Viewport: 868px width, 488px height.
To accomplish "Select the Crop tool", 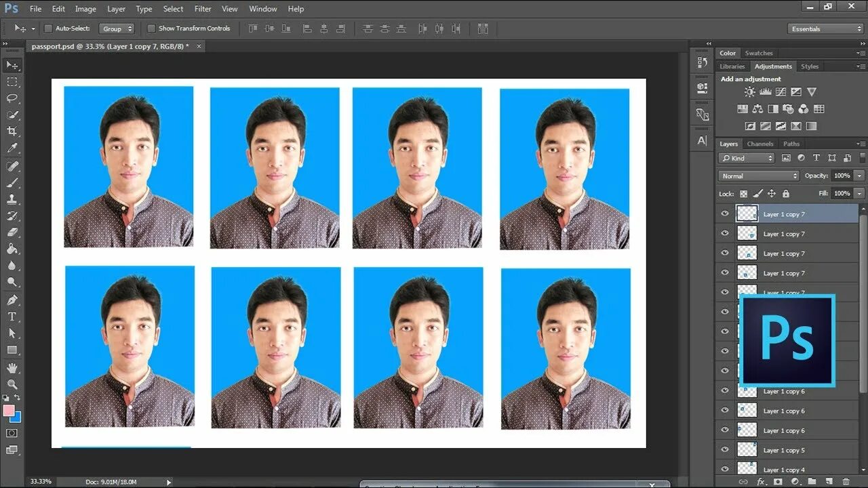I will pos(12,131).
